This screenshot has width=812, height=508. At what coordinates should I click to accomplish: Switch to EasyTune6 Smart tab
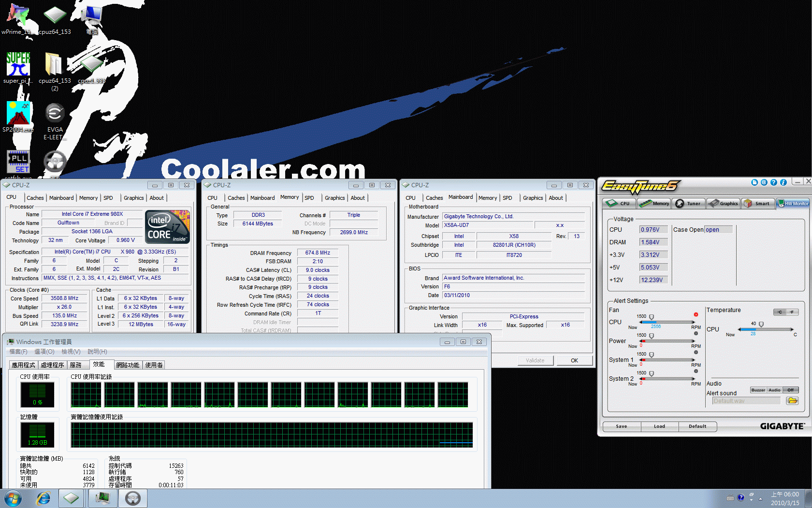[x=757, y=203]
